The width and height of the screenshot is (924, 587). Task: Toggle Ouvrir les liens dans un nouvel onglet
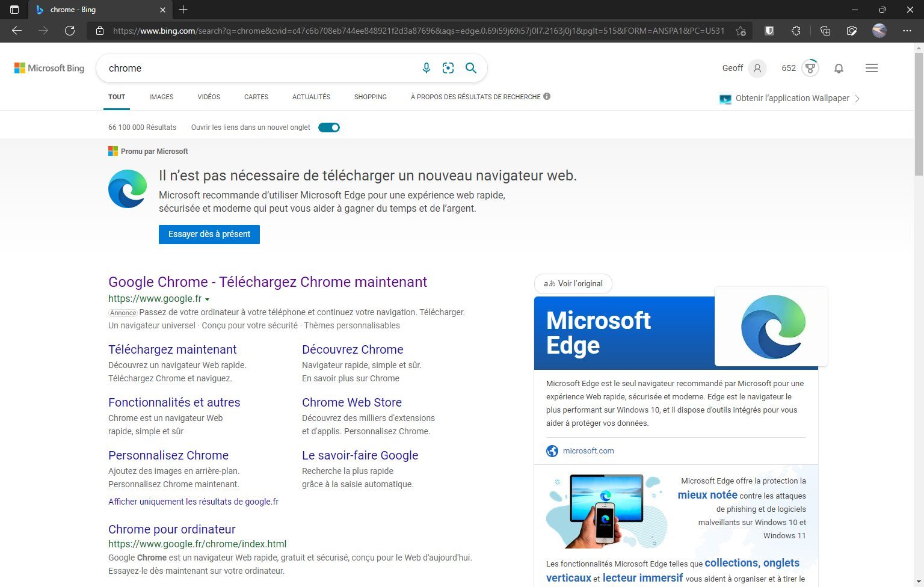(329, 128)
